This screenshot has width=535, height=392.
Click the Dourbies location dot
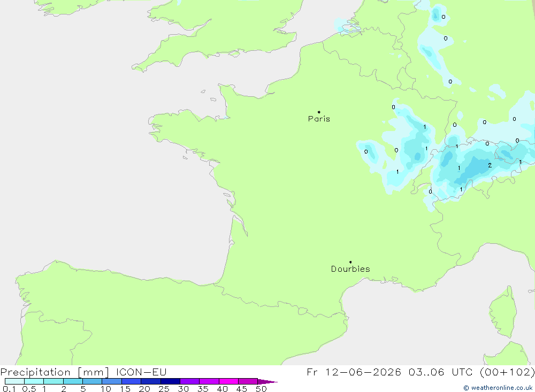point(350,262)
